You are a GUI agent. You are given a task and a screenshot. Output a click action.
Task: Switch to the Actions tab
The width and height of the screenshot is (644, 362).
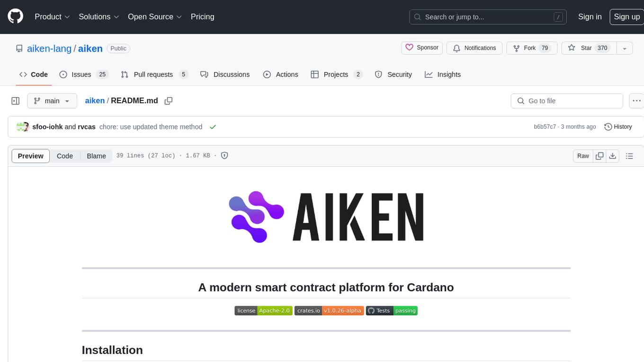click(280, 74)
